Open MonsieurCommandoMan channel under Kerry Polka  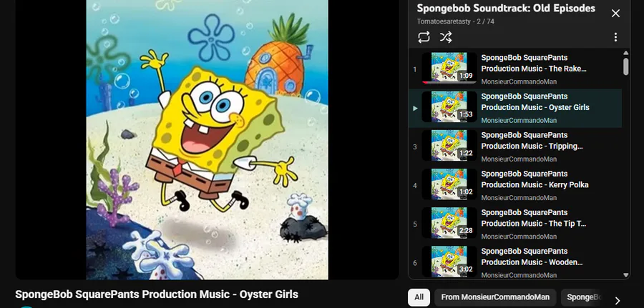[x=519, y=198]
